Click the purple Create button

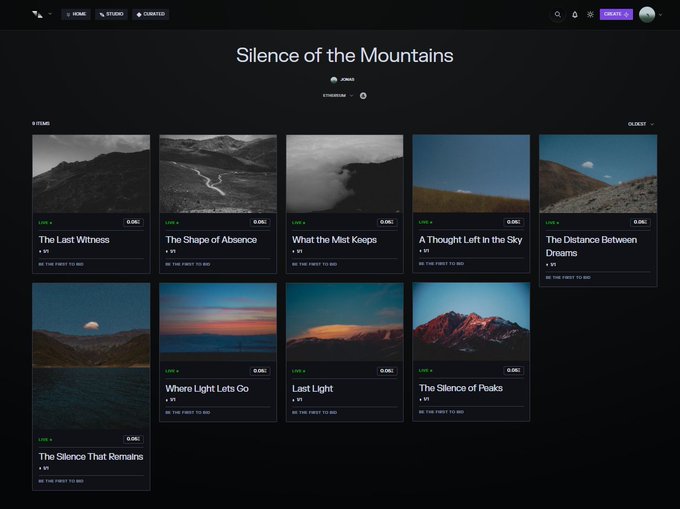[x=616, y=14]
